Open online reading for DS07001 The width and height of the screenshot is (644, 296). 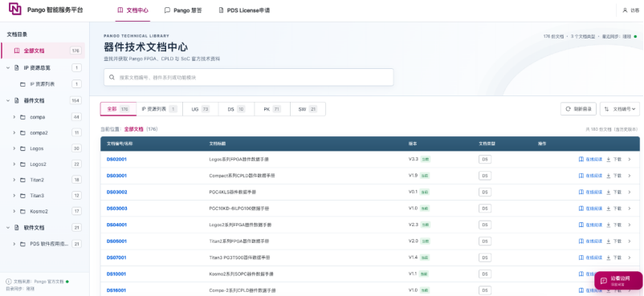tap(590, 257)
